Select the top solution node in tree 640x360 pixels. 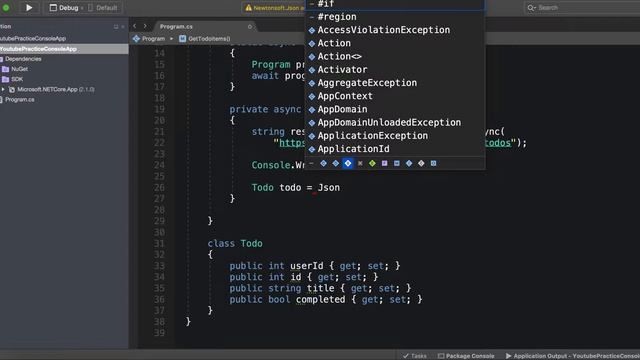coord(33,38)
